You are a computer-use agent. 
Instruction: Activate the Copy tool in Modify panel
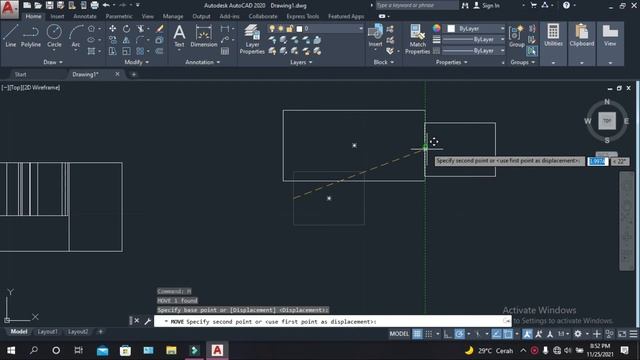pyautogui.click(x=112, y=40)
